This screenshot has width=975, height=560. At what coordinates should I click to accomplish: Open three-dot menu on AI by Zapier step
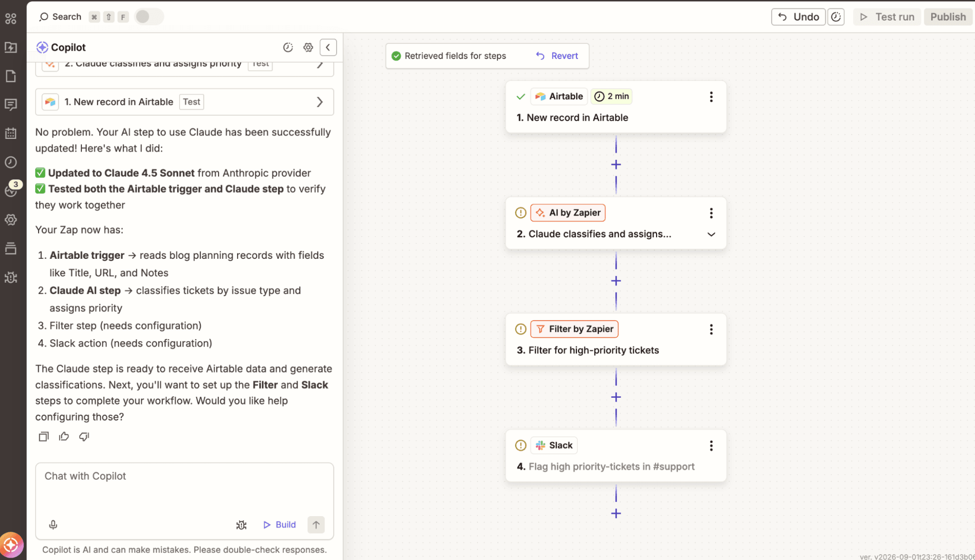click(711, 213)
